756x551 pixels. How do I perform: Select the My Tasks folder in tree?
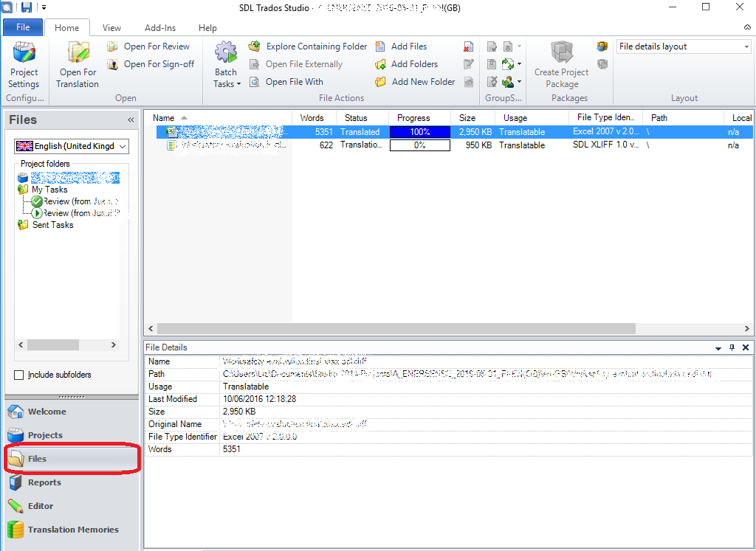tap(49, 190)
